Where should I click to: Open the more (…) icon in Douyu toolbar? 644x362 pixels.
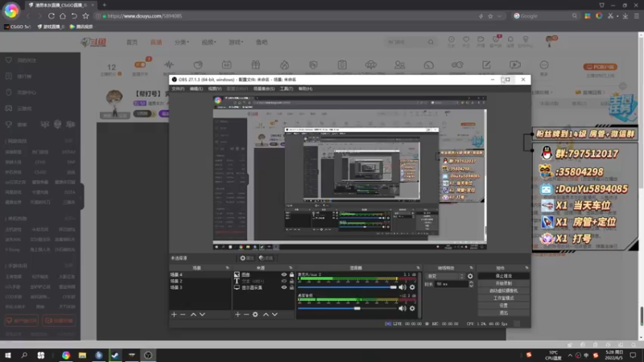point(544,65)
